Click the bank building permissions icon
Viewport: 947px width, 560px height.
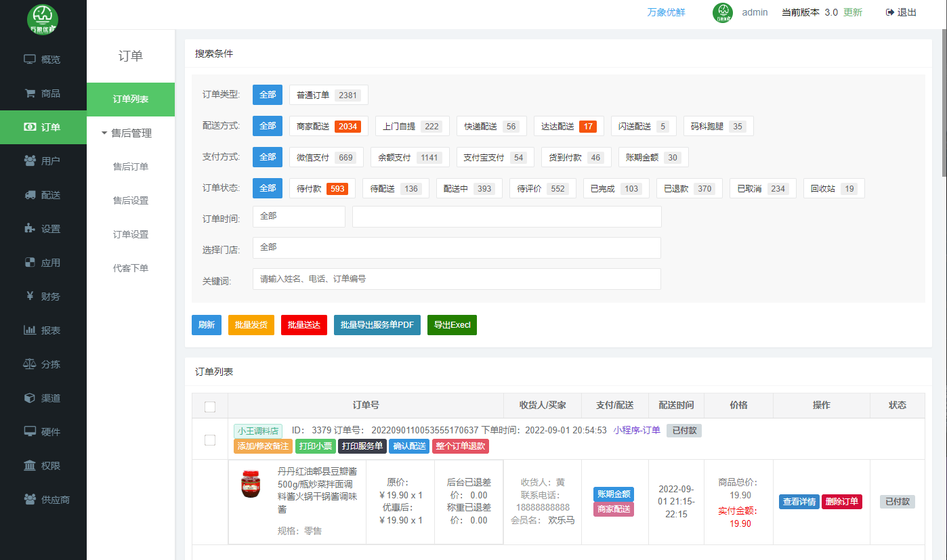[x=30, y=466]
